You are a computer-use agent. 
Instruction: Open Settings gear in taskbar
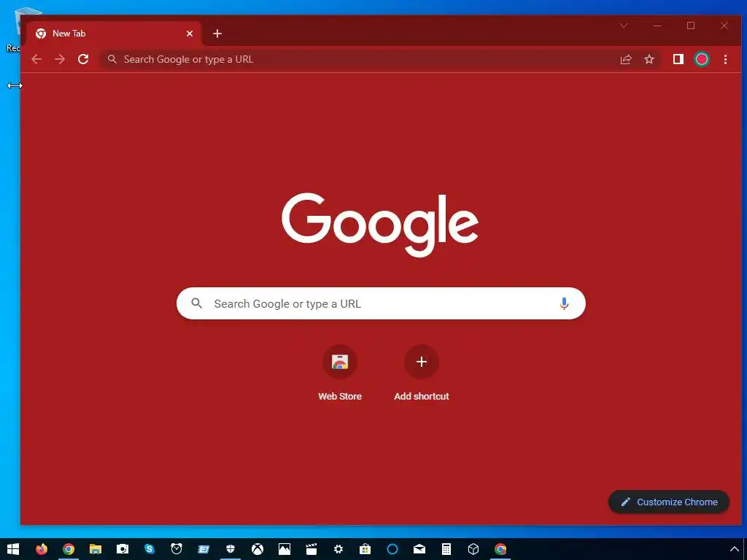[338, 549]
